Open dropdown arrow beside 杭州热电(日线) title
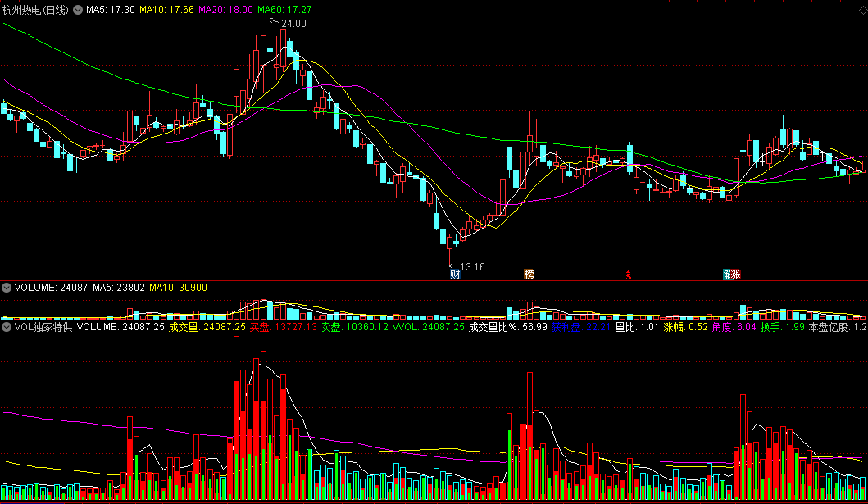This screenshot has width=868, height=504. 78,10
